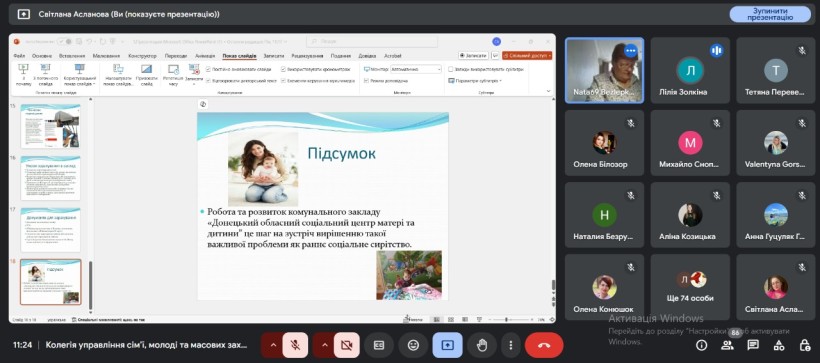Unmute the microphone in the call bar
This screenshot has width=820, height=363.
(295, 345)
